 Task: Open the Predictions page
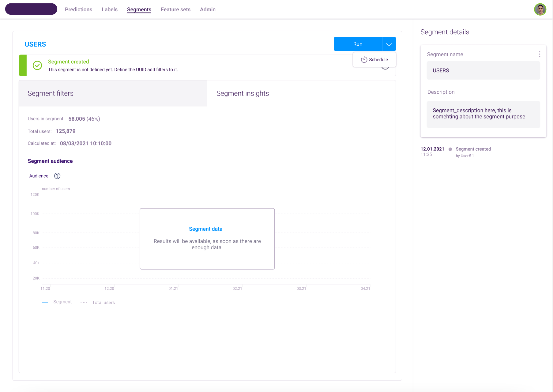click(78, 9)
